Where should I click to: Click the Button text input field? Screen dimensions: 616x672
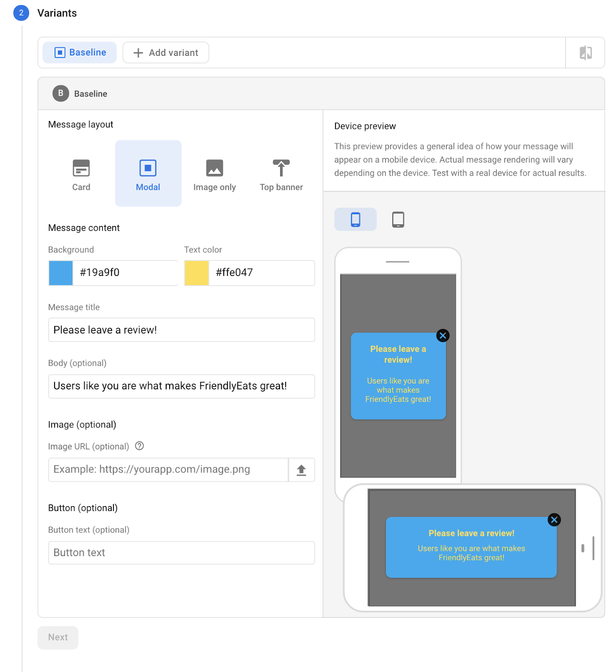point(181,553)
